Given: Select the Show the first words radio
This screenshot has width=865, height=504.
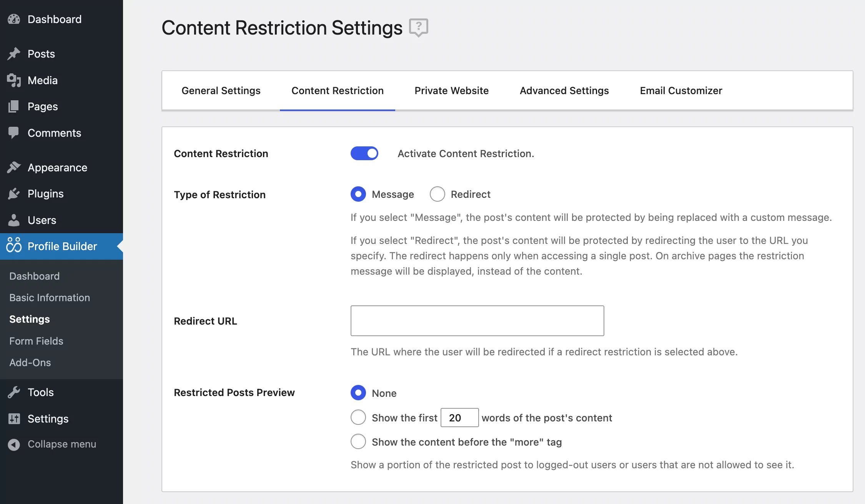Looking at the screenshot, I should 358,417.
